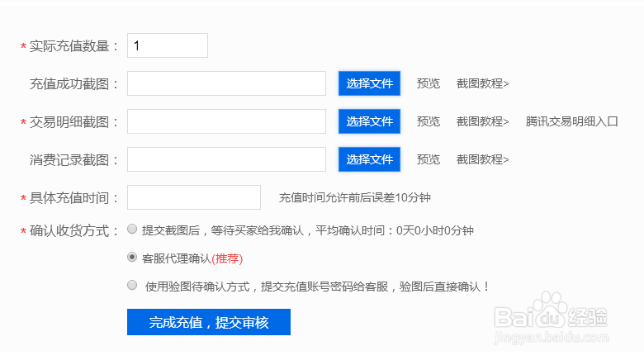Focus the 充值成功截图 file path field

tap(226, 83)
